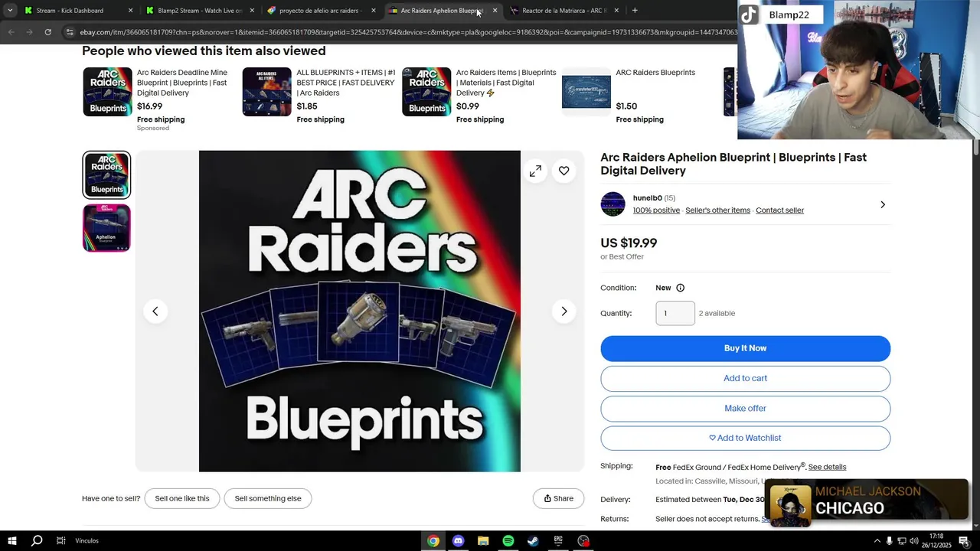Switch to the Reactor de la Matriarca tab
This screenshot has width=980, height=551.
pyautogui.click(x=565, y=11)
